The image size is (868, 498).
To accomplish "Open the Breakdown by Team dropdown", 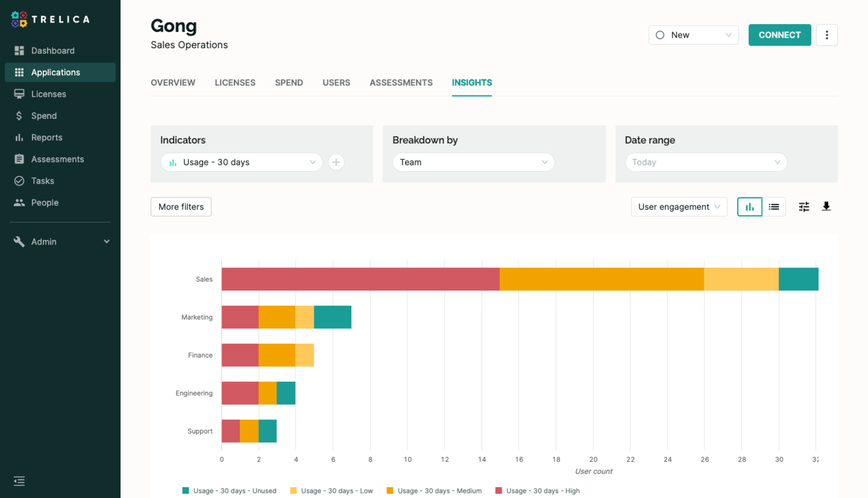I will click(473, 162).
